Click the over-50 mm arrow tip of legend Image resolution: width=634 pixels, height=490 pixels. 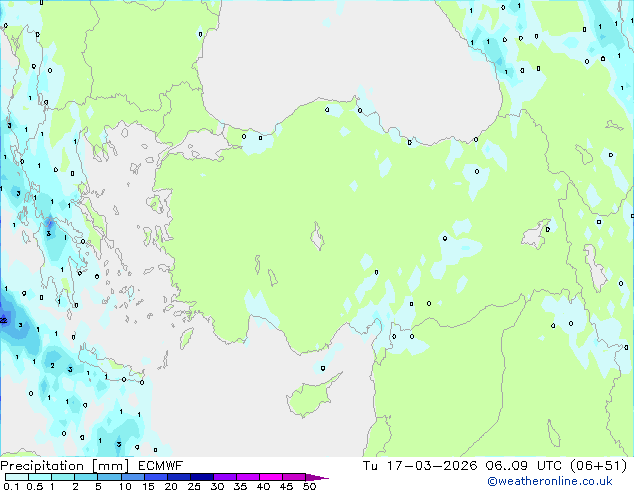pos(317,477)
